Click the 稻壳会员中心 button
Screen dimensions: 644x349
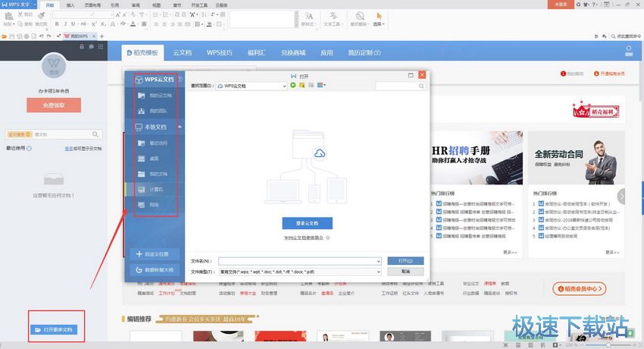tap(580, 288)
